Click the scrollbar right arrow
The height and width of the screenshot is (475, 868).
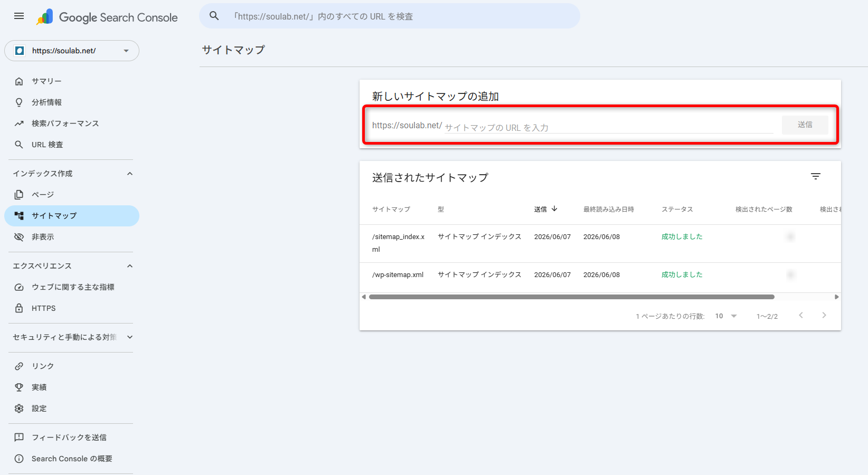[x=836, y=297]
